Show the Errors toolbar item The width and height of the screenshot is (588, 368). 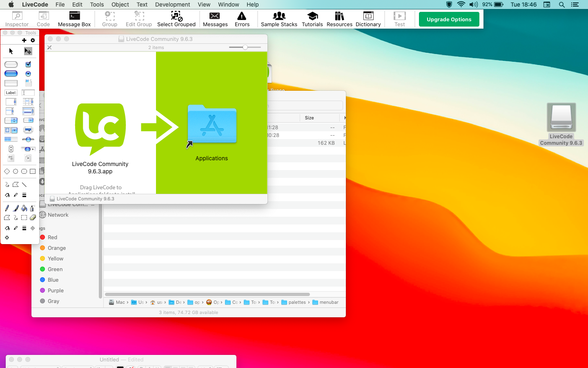242,19
